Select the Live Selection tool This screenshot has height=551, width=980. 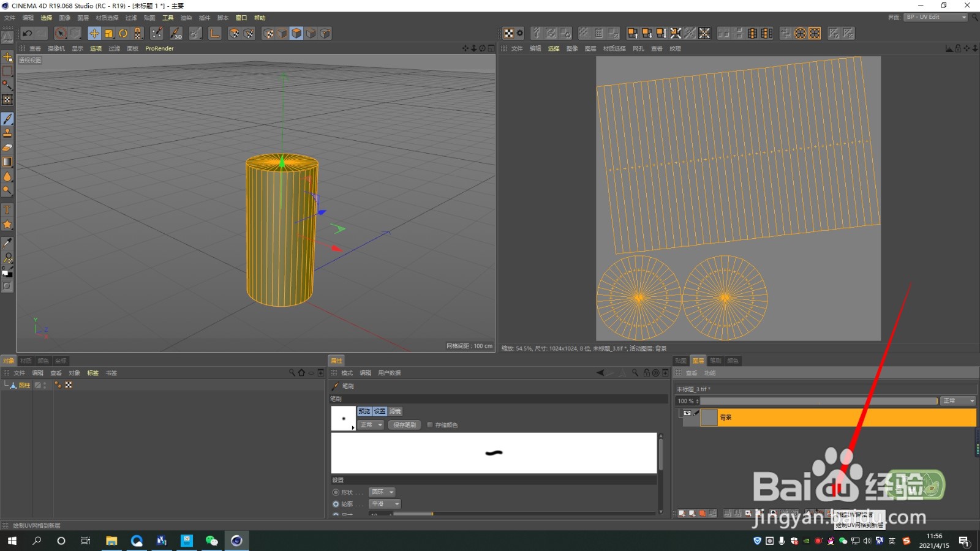click(x=61, y=33)
